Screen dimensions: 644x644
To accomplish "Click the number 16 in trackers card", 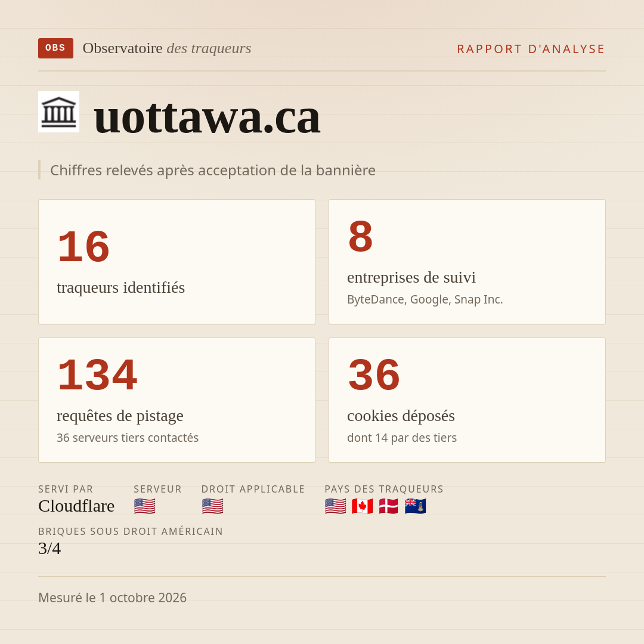I will 83,247.
